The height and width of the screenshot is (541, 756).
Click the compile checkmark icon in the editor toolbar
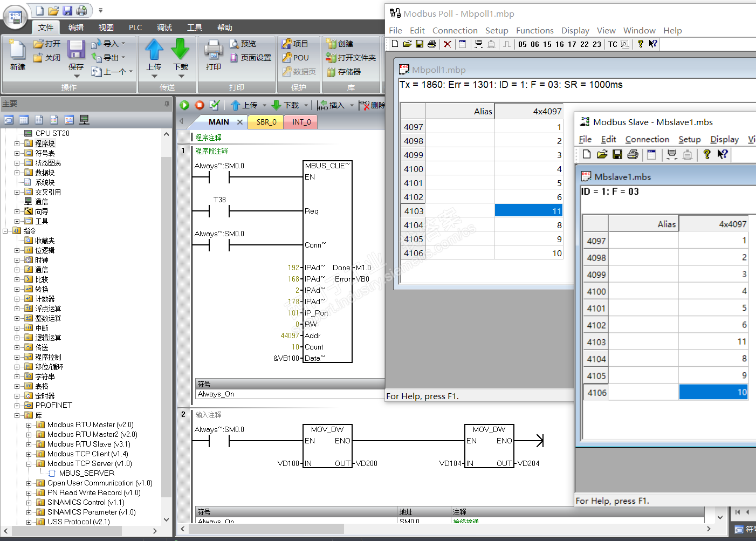215,105
